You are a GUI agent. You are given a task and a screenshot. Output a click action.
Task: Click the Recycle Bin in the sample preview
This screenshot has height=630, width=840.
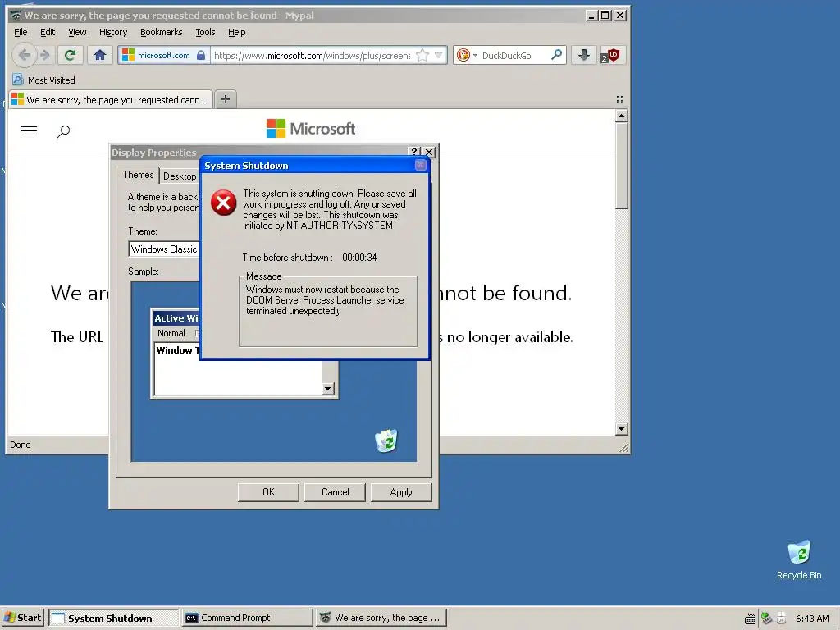386,441
